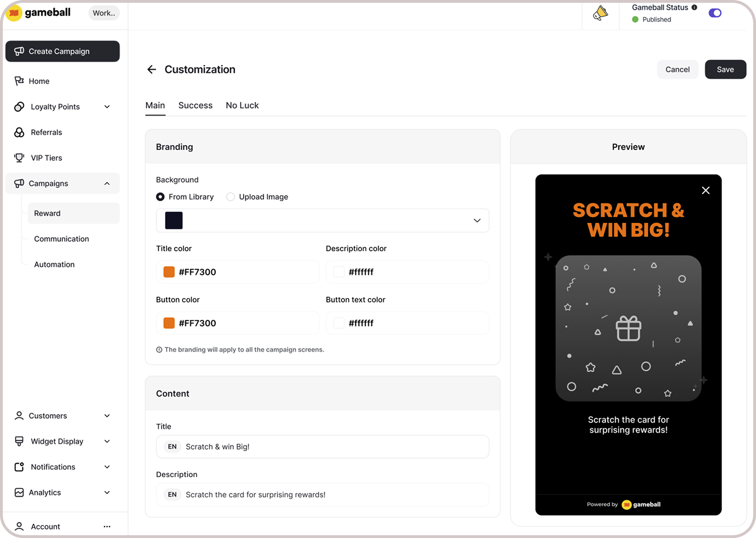Image resolution: width=756 pixels, height=538 pixels.
Task: Click the Customers person icon
Action: (x=19, y=416)
